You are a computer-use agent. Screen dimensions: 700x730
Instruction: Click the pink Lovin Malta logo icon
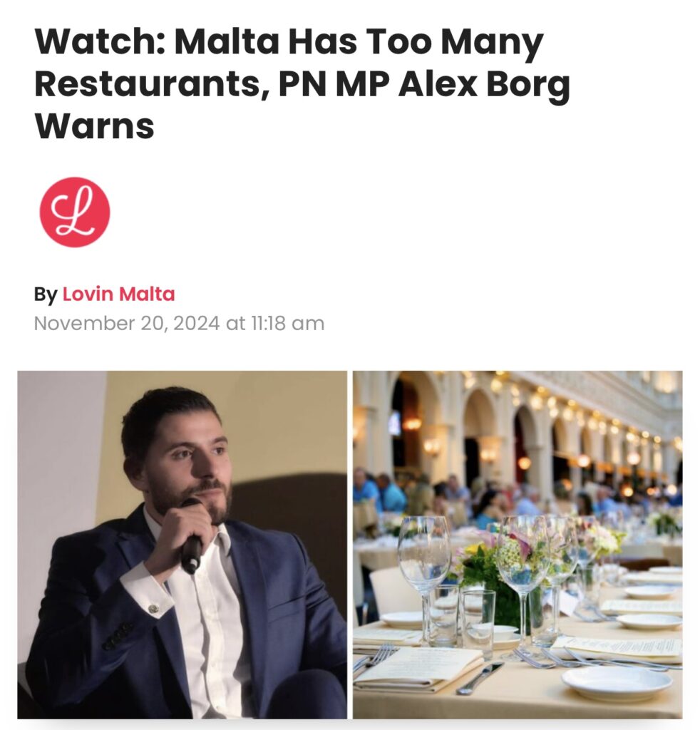[x=74, y=212]
